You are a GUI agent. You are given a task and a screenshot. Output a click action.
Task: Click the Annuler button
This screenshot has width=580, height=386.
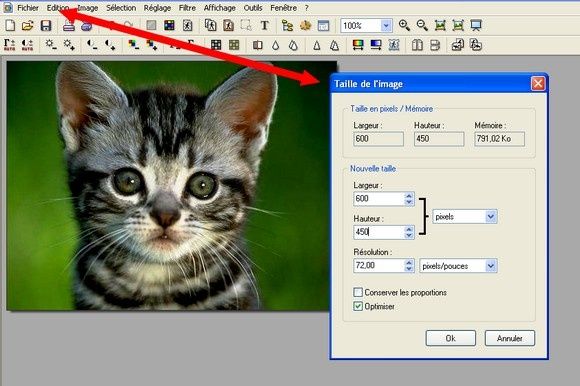[510, 338]
